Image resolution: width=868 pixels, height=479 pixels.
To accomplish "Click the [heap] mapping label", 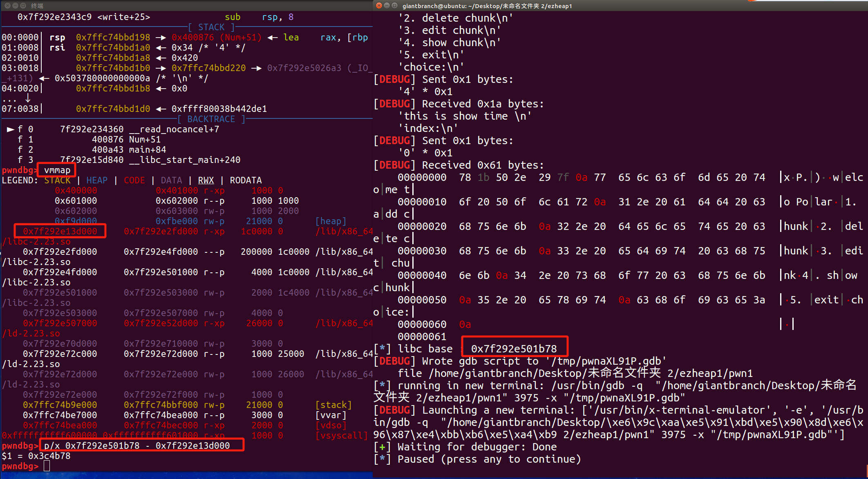I will (331, 221).
